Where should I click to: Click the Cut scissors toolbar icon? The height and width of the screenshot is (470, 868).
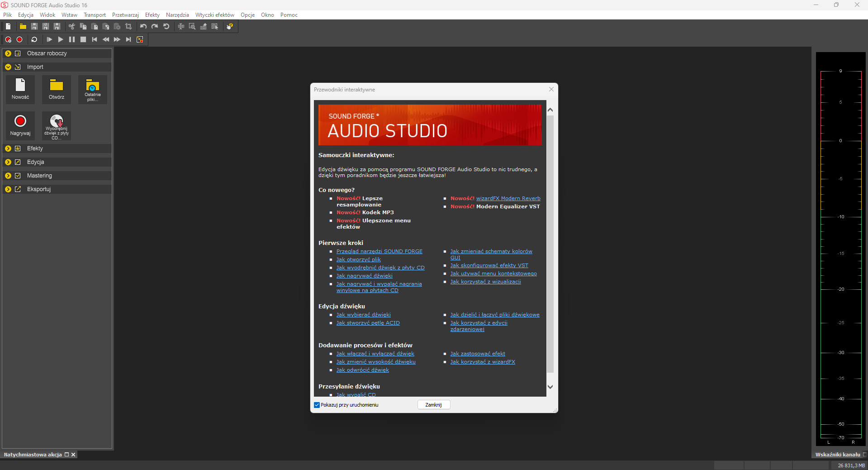pos(71,26)
